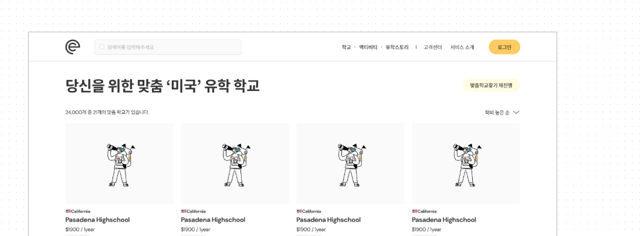
Task: Open the first Pasadena Highschool illustration thumbnail
Action: 120,164
